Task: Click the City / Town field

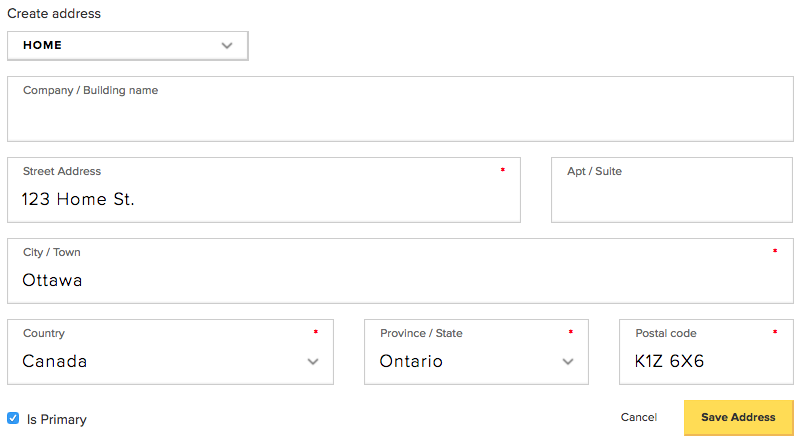Action: (x=400, y=271)
